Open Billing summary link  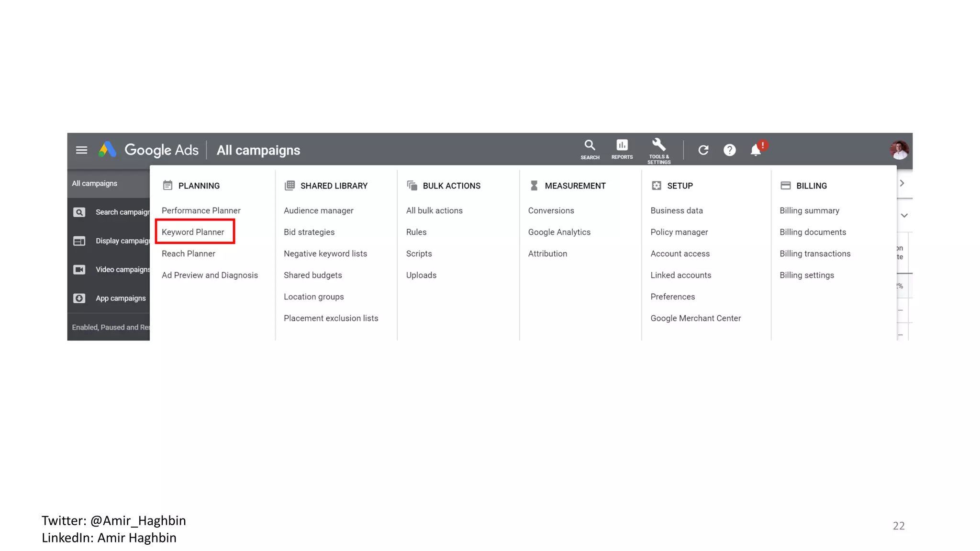click(x=809, y=210)
